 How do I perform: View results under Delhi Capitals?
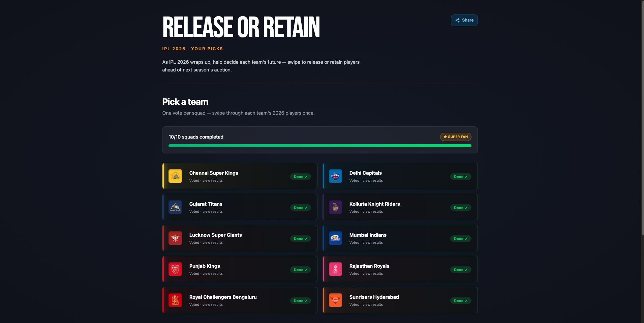(x=366, y=180)
